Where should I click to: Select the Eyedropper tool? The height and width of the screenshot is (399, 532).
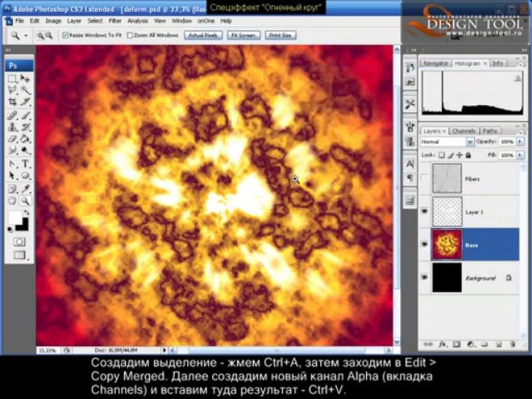pos(25,189)
